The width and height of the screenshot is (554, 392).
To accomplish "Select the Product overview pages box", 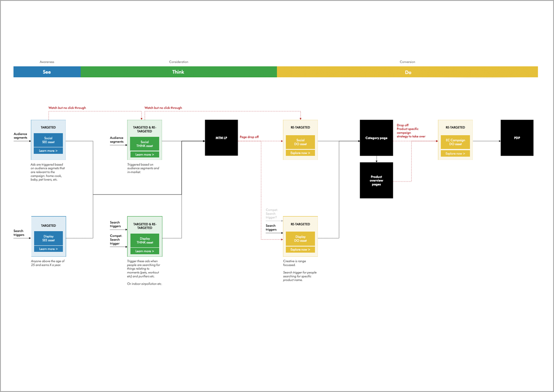I will coord(376,180).
